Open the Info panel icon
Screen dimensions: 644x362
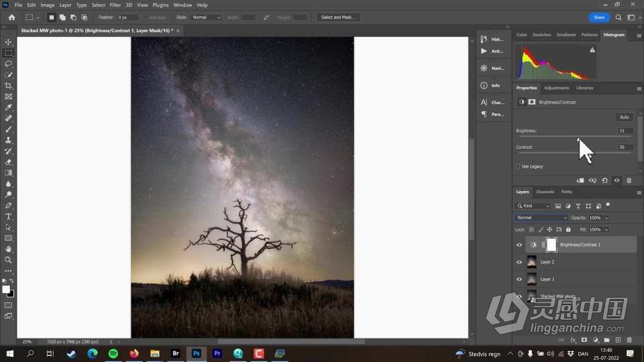coord(484,85)
